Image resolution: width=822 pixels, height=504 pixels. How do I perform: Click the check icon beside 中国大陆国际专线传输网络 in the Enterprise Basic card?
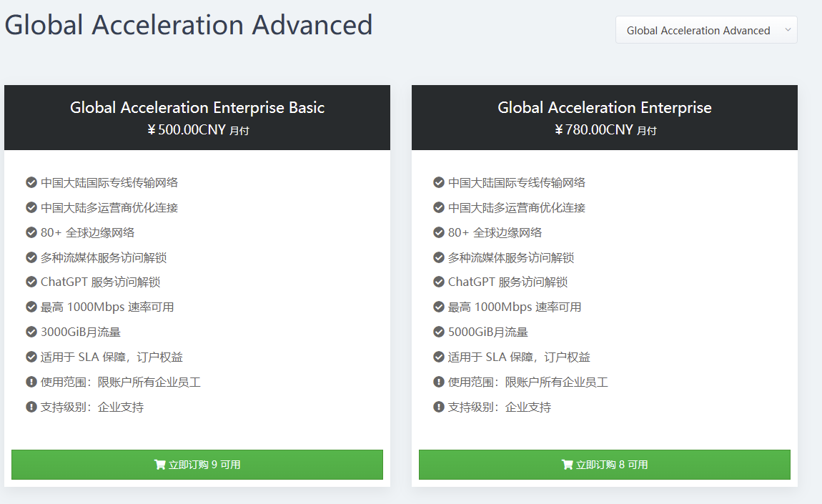(x=31, y=182)
